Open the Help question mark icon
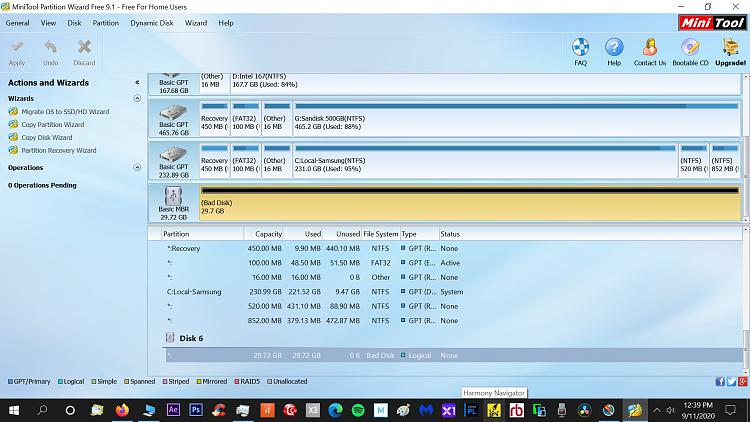 click(614, 52)
